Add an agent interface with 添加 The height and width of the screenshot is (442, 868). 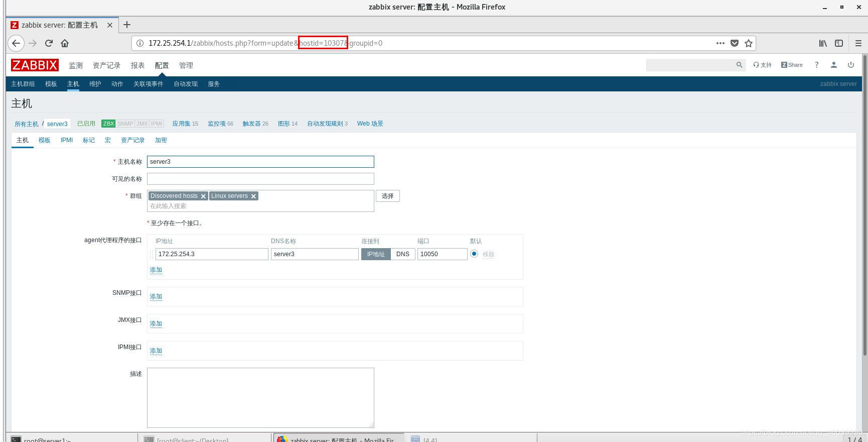click(156, 270)
